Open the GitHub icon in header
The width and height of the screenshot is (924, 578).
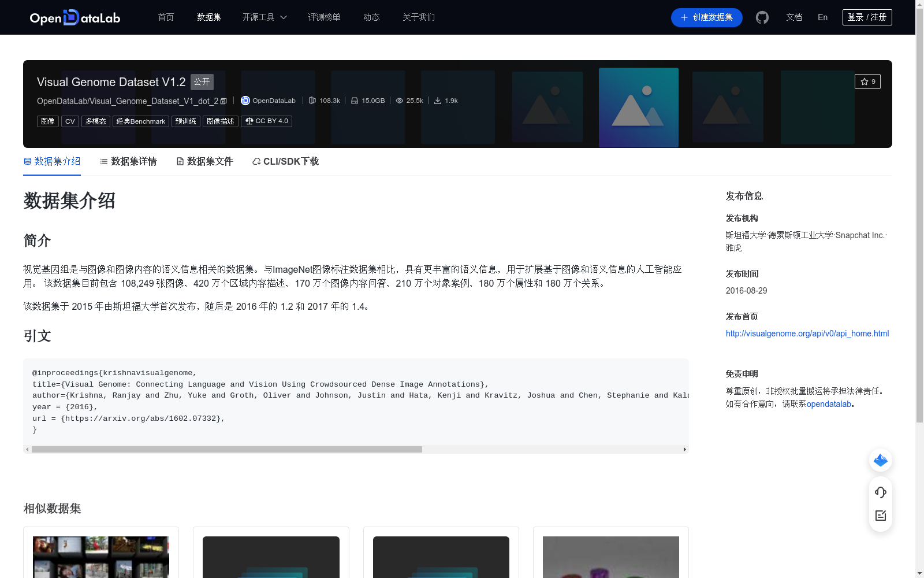762,17
